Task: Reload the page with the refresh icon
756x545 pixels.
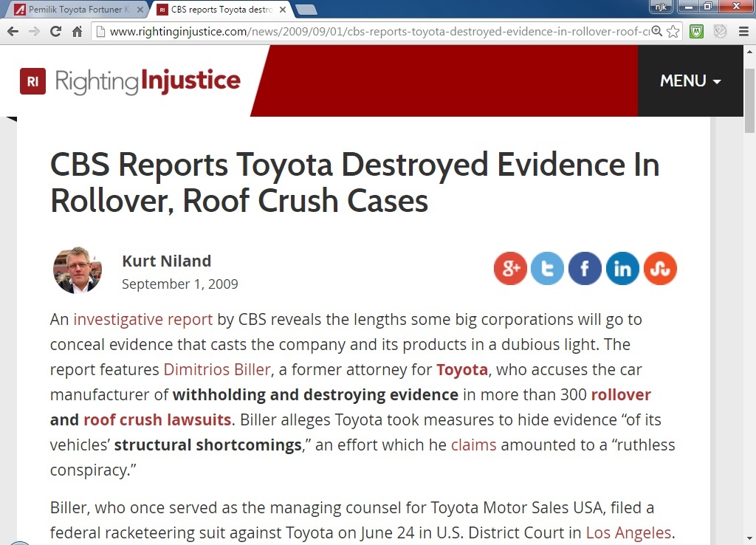Action: point(55,32)
